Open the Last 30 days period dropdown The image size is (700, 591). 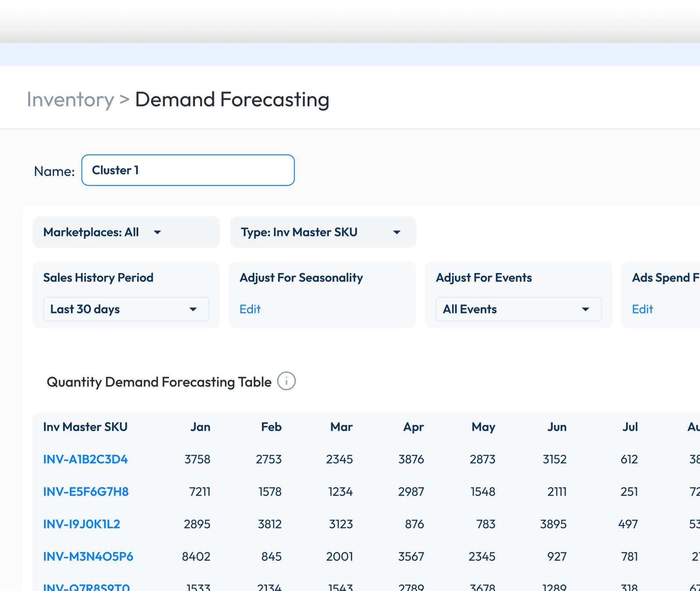point(126,309)
